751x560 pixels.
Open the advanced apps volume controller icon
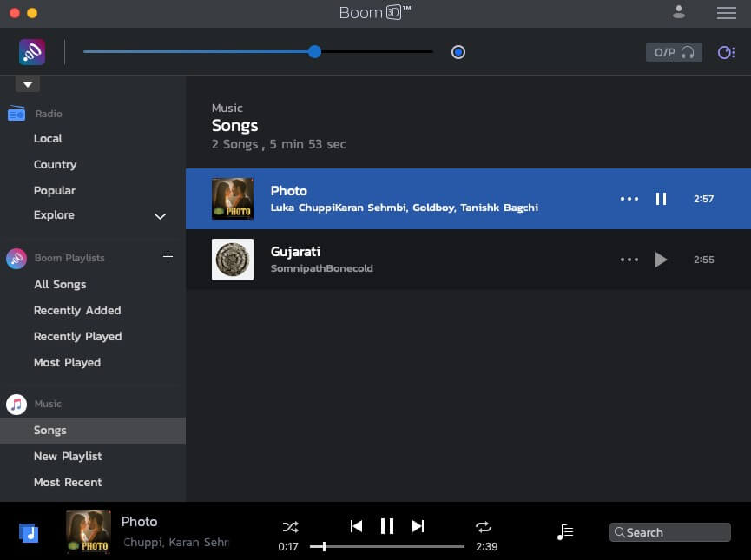726,52
